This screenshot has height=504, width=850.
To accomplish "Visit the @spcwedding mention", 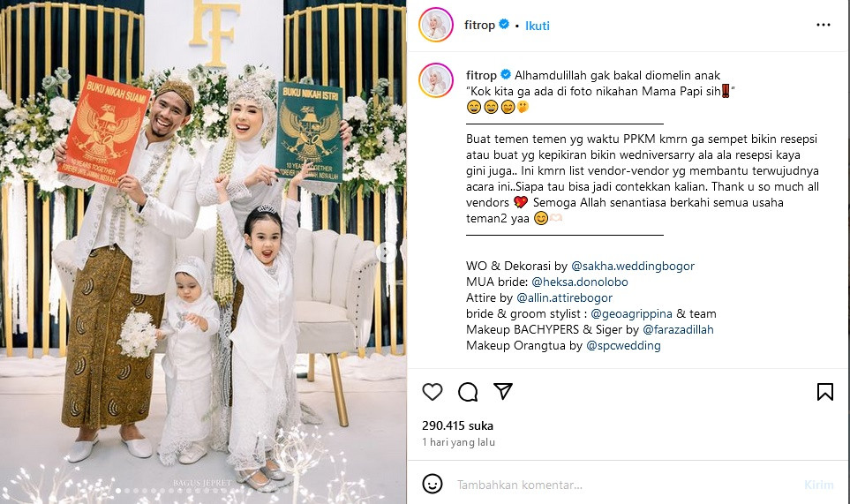I will [623, 345].
